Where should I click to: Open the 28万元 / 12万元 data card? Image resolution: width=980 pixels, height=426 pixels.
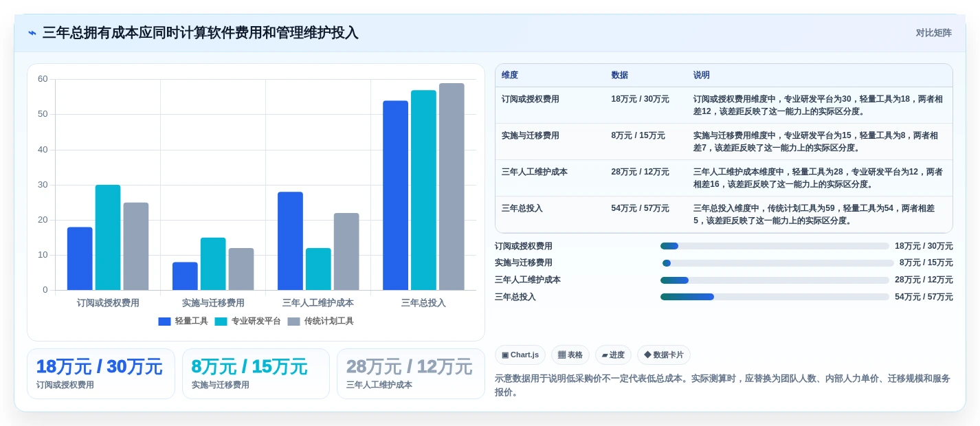pyautogui.click(x=411, y=374)
